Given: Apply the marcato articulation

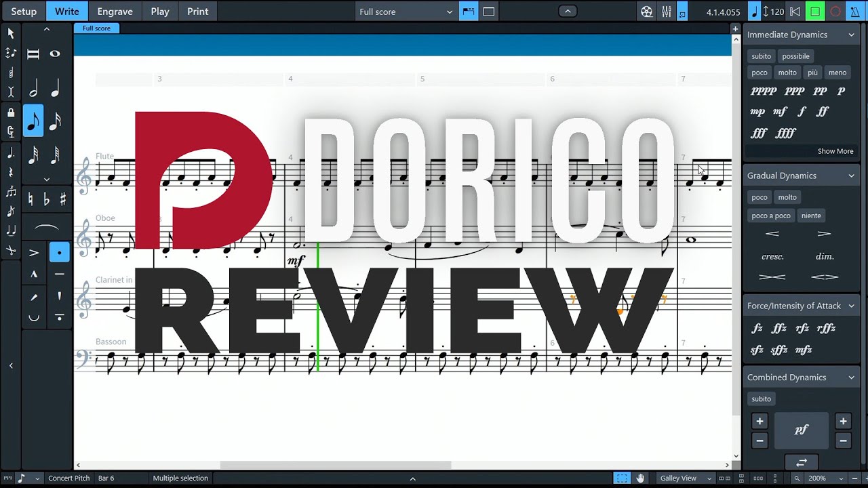Looking at the screenshot, I should [33, 274].
